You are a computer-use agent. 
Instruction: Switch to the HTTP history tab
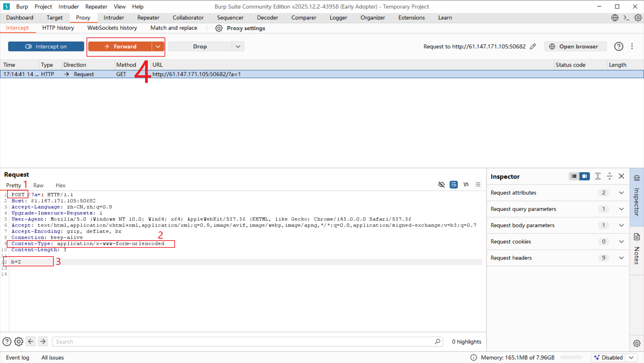(58, 28)
